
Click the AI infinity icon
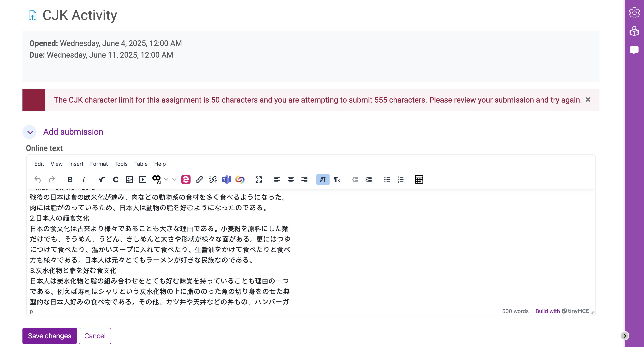tap(157, 179)
